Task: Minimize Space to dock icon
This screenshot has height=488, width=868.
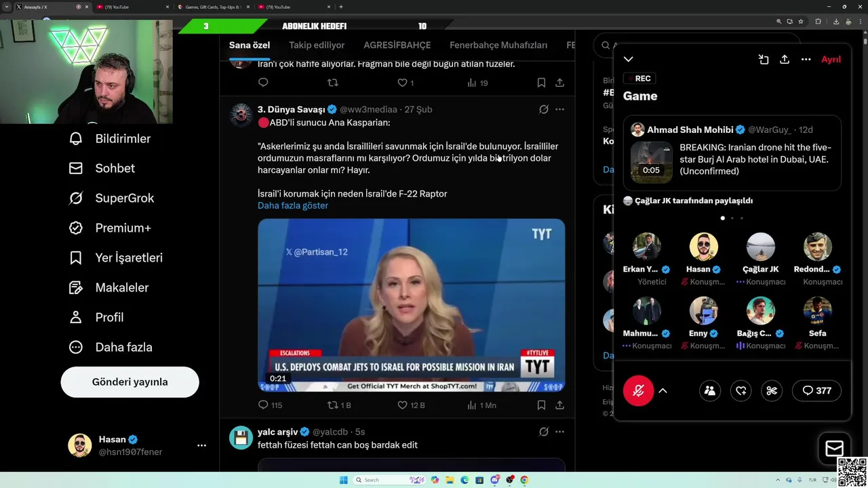Action: (764, 60)
